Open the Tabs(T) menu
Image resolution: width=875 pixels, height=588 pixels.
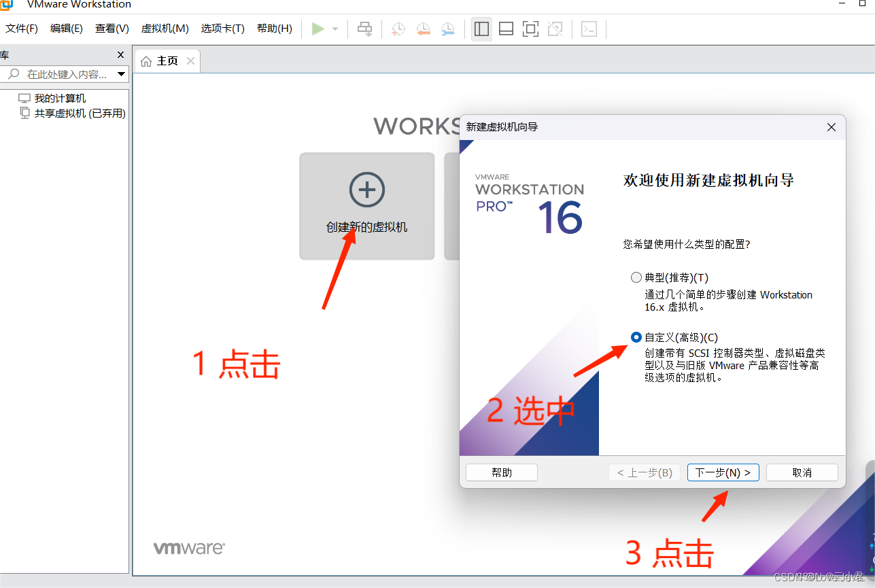click(x=222, y=29)
